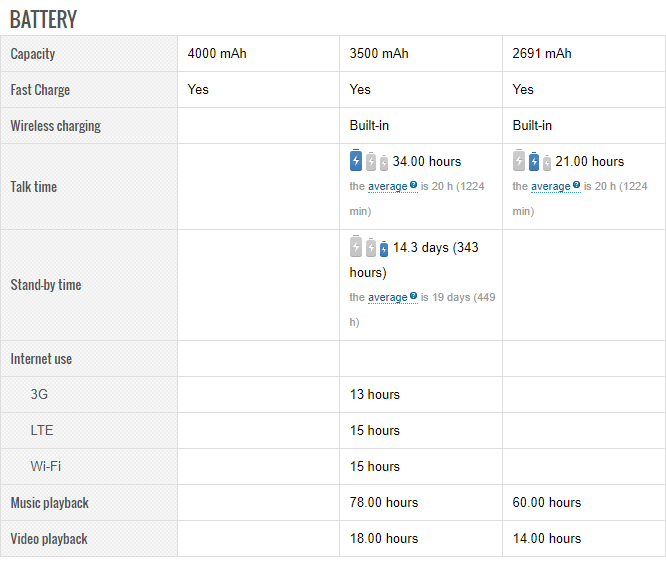Click the large blue battery icon beside 34.00 hours
This screenshot has height=567, width=666.
tap(356, 161)
